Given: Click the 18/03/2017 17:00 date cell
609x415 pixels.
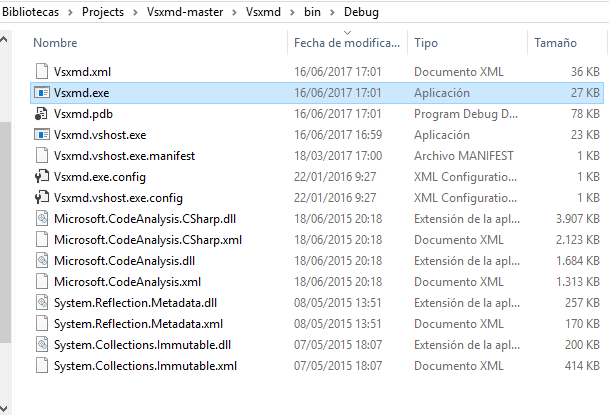Looking at the screenshot, I should point(338,156).
